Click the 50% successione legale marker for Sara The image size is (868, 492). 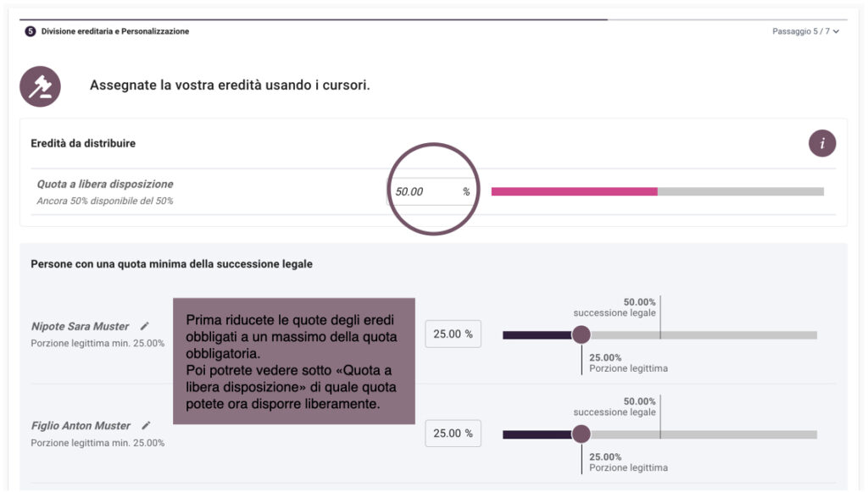coord(660,318)
